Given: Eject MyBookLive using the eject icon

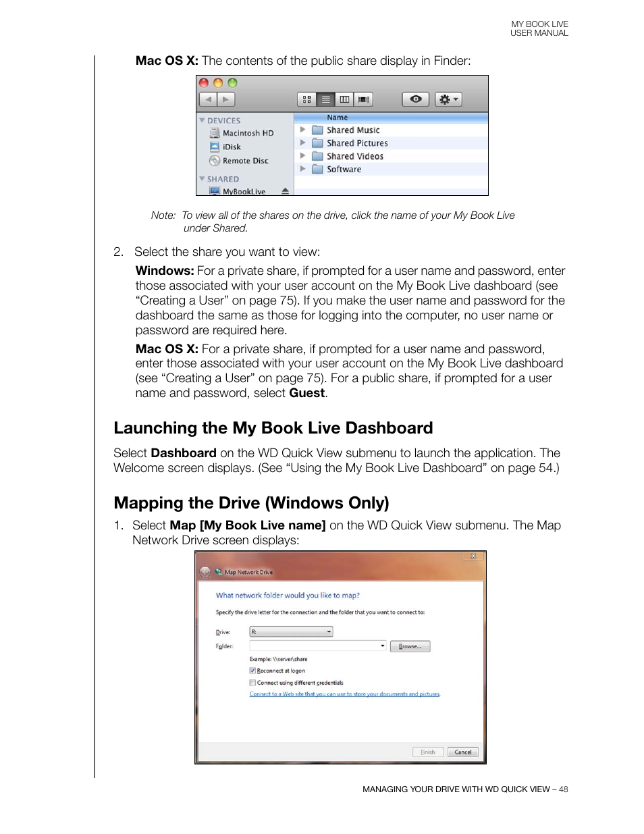Looking at the screenshot, I should [x=285, y=191].
